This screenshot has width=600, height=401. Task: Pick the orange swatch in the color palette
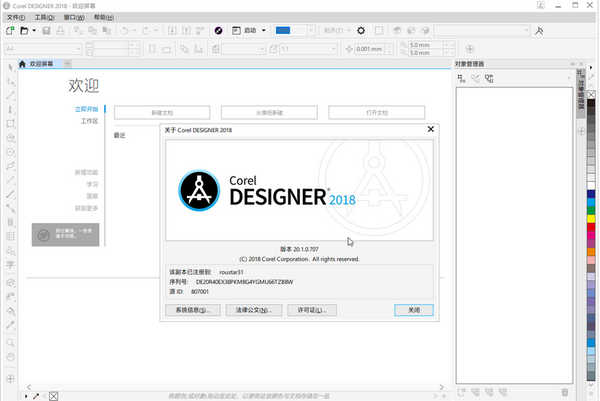(591, 252)
